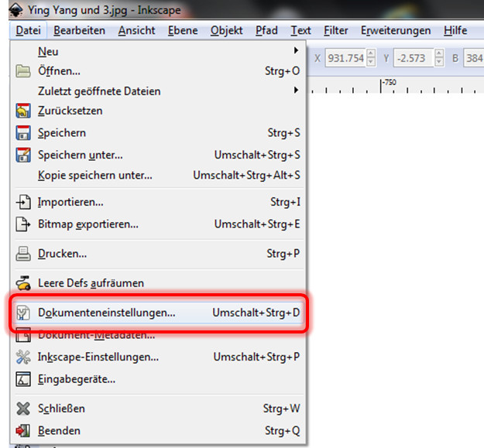Open the Ansicht menu
Image resolution: width=484 pixels, height=448 pixels.
pos(136,30)
